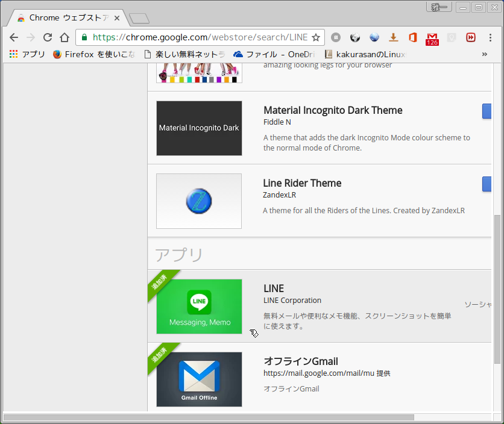Open the kakurasanのLinux bookmark
This screenshot has width=504, height=424.
point(366,54)
